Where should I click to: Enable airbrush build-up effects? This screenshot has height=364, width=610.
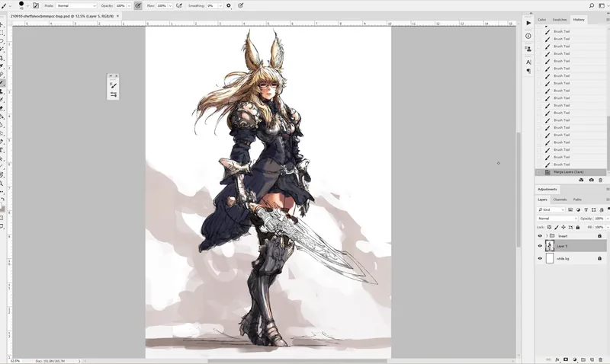click(x=179, y=5)
